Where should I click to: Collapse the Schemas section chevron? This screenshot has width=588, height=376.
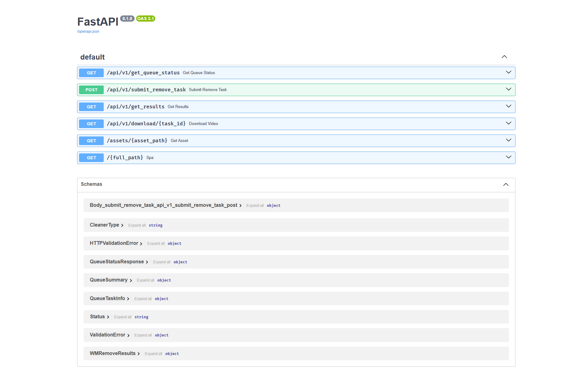pos(506,185)
